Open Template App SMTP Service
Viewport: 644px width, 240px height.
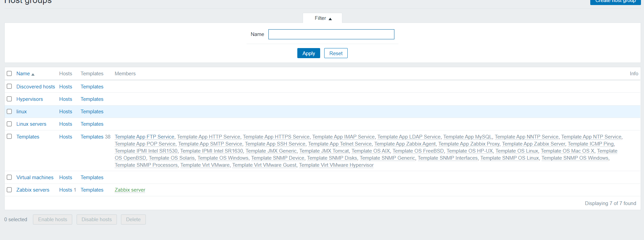[x=210, y=144]
